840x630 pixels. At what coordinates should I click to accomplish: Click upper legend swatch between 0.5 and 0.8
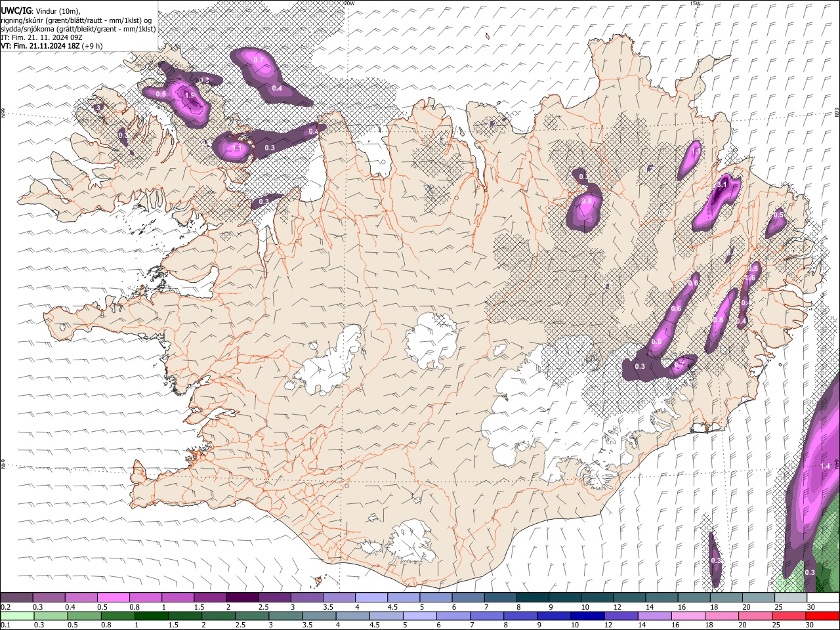pos(113,598)
